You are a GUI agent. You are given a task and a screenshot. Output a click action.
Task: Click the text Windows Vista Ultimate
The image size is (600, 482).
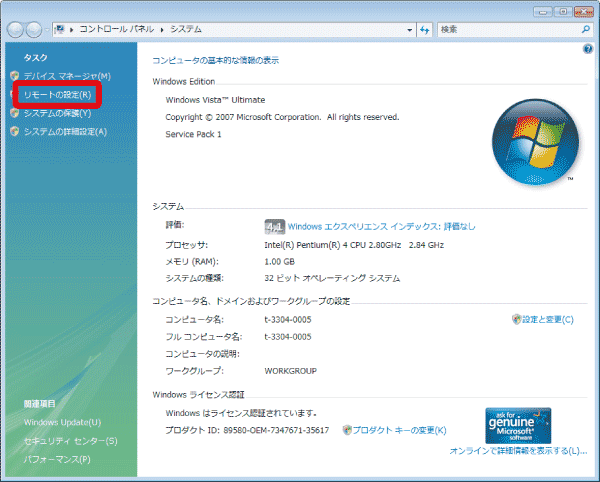coord(215,100)
